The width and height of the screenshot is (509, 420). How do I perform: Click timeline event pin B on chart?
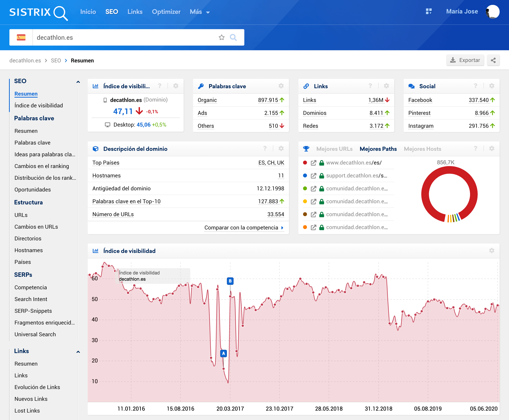click(x=230, y=281)
